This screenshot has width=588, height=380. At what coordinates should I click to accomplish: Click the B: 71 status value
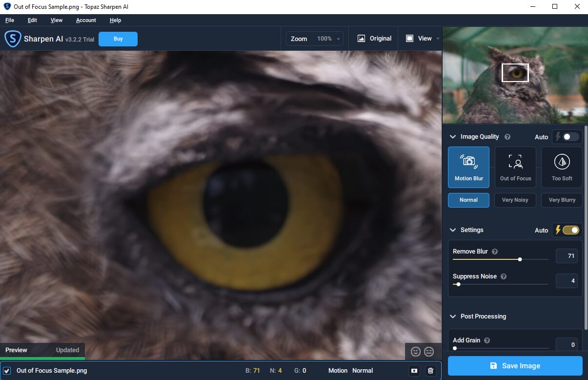(252, 371)
